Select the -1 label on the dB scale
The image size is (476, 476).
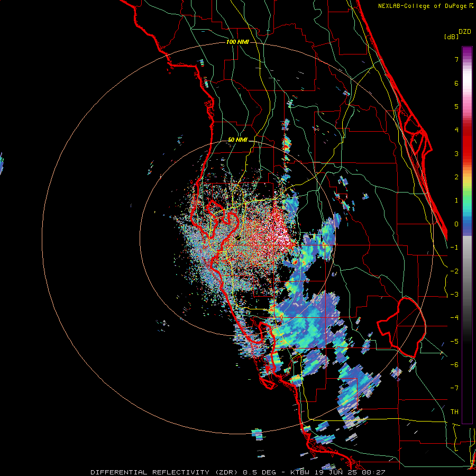tap(454, 248)
